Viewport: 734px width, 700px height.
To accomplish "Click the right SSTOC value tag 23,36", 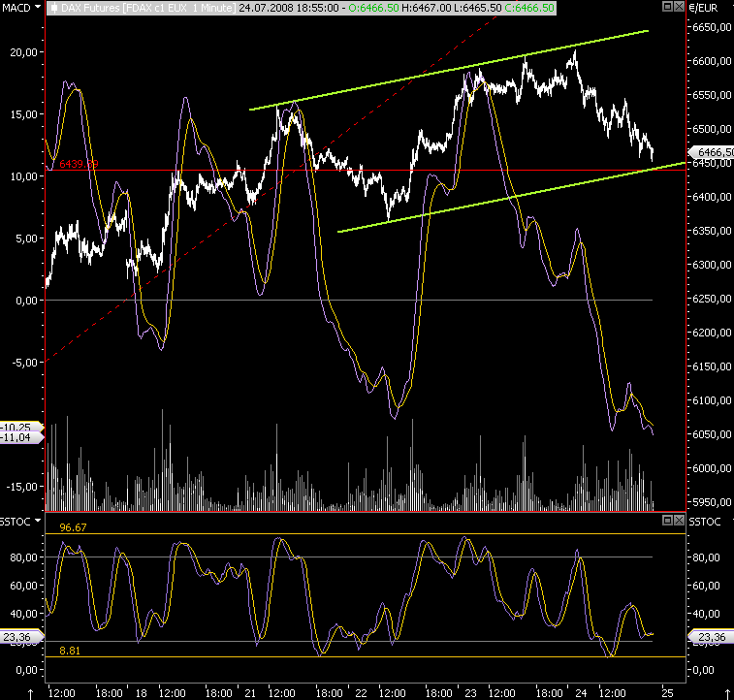I will tap(711, 636).
